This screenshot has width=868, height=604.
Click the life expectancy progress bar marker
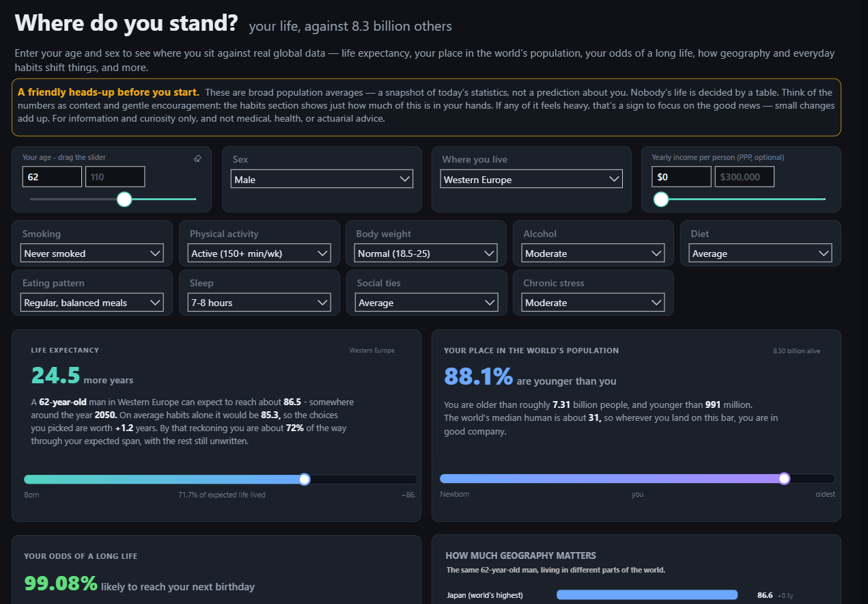(x=305, y=479)
